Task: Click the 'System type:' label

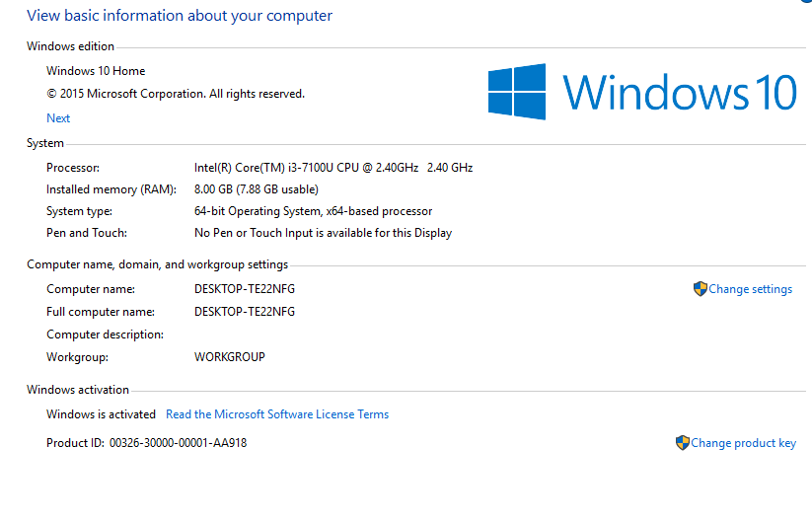Action: pos(79,211)
